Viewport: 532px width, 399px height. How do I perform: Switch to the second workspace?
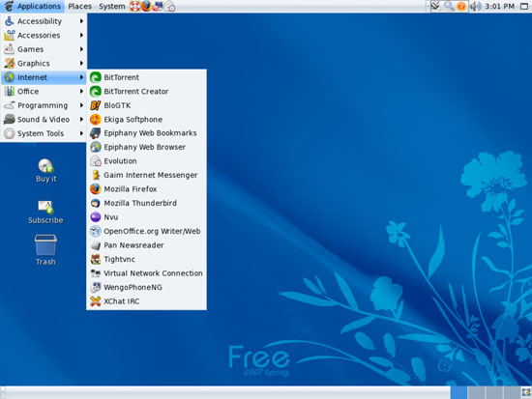(476, 393)
